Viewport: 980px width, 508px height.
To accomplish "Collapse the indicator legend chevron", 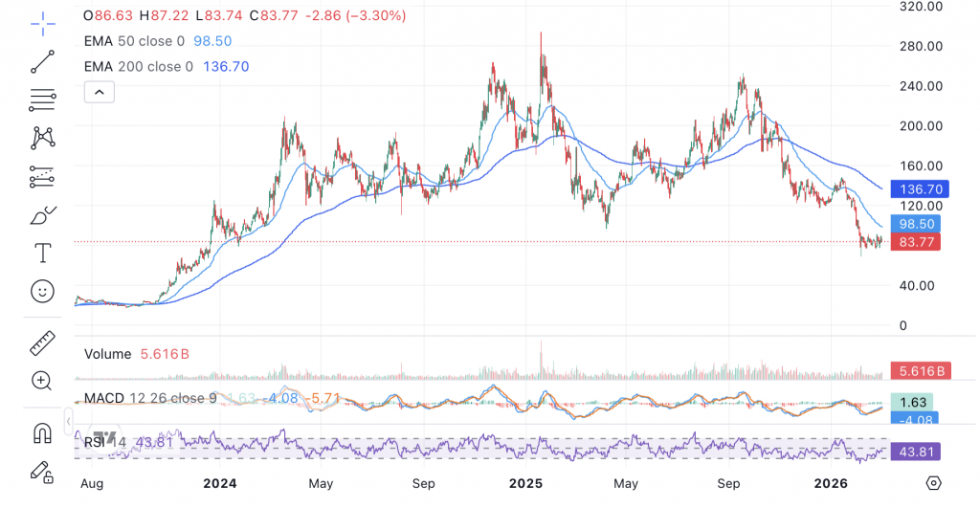I will tap(100, 92).
